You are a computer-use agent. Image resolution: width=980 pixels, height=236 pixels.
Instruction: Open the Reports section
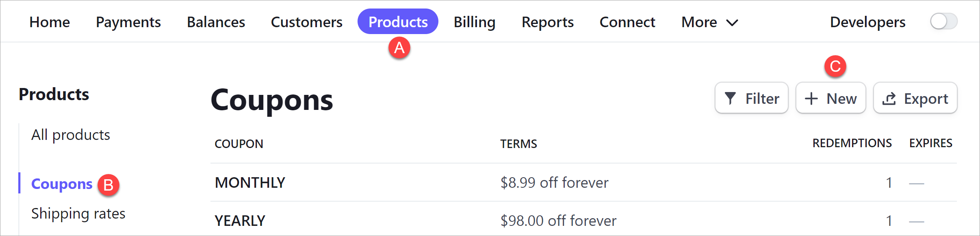coord(547,22)
